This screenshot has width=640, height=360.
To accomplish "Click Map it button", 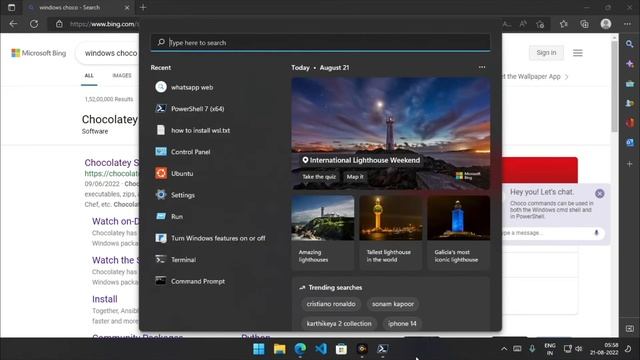I will click(355, 177).
